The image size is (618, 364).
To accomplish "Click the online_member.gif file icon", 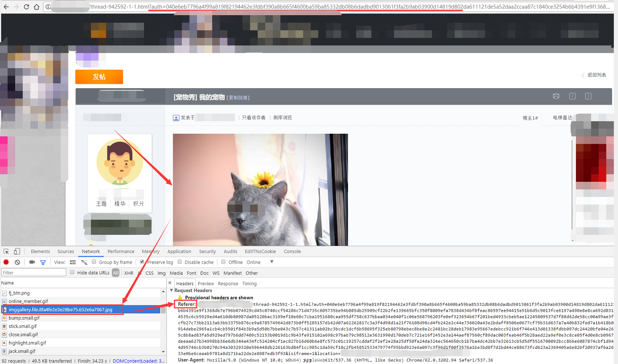I will pyautogui.click(x=4, y=301).
